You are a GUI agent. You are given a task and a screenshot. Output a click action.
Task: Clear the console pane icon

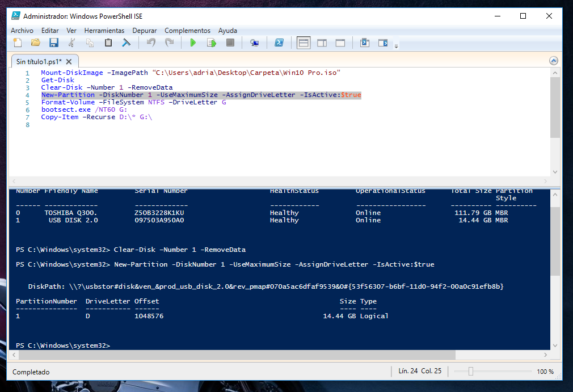click(126, 43)
